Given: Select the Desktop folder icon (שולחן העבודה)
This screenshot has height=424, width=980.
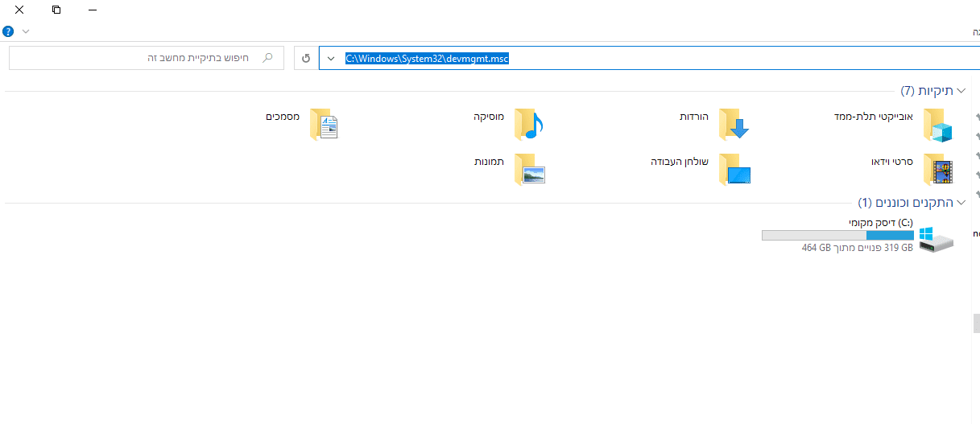Looking at the screenshot, I should coord(734,169).
